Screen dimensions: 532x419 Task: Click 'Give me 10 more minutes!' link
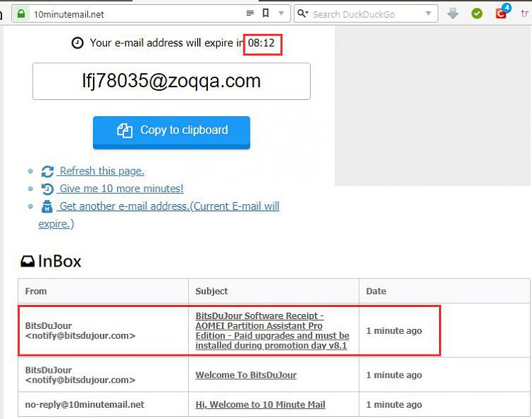pos(121,188)
